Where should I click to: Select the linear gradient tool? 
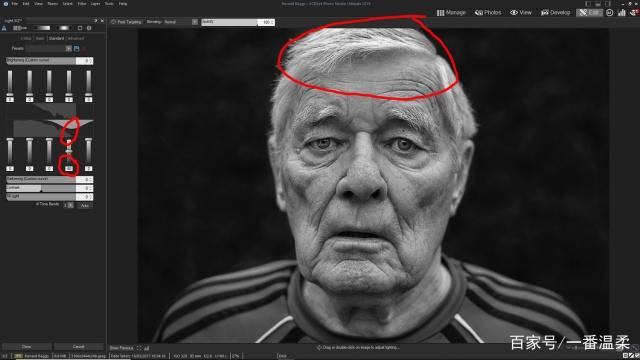coord(42,28)
